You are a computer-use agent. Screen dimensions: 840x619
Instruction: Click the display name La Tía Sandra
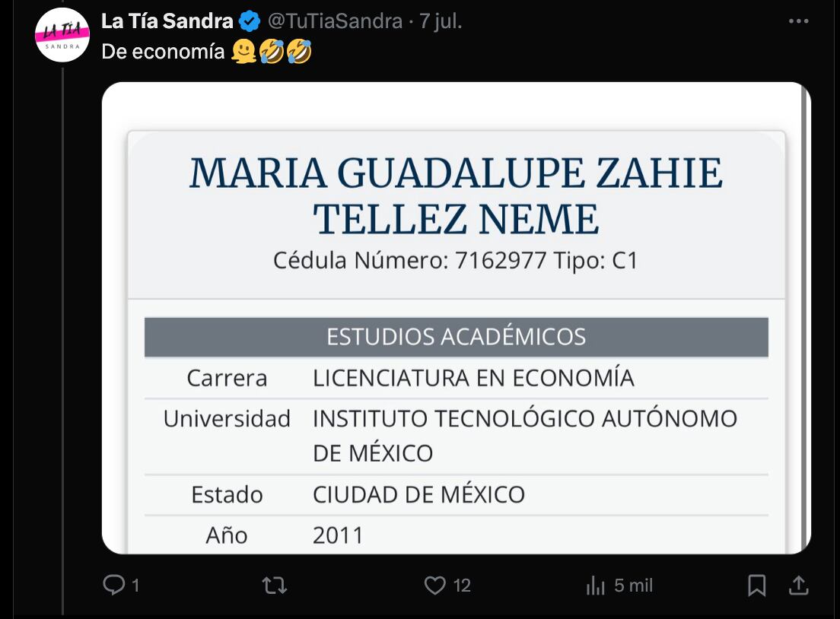[x=168, y=22]
